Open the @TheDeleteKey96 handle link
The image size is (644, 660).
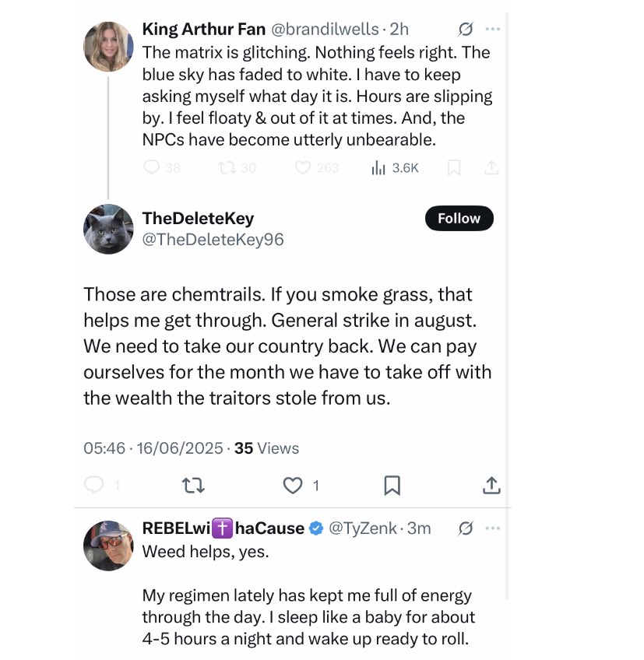coord(213,240)
